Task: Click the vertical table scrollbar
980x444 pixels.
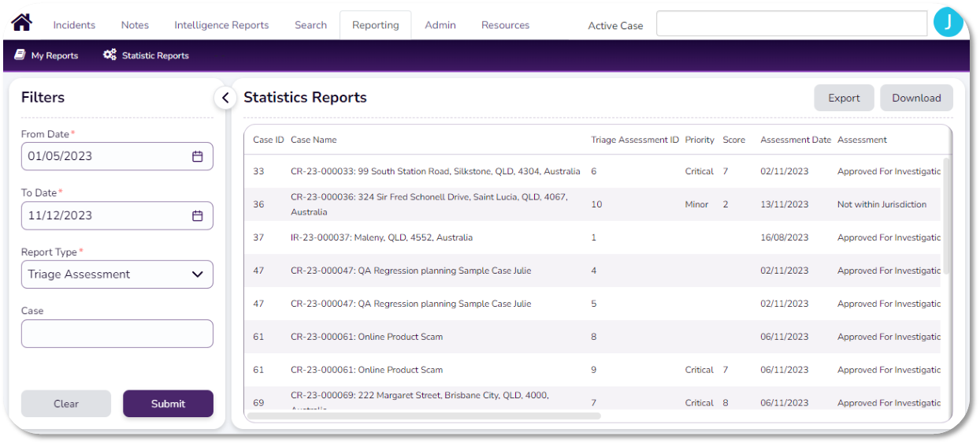Action: click(946, 217)
